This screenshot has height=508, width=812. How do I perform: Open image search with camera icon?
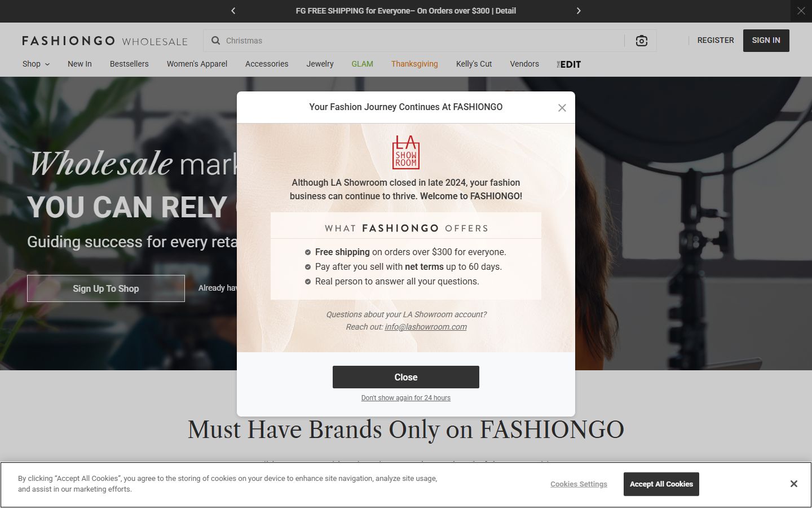click(642, 41)
